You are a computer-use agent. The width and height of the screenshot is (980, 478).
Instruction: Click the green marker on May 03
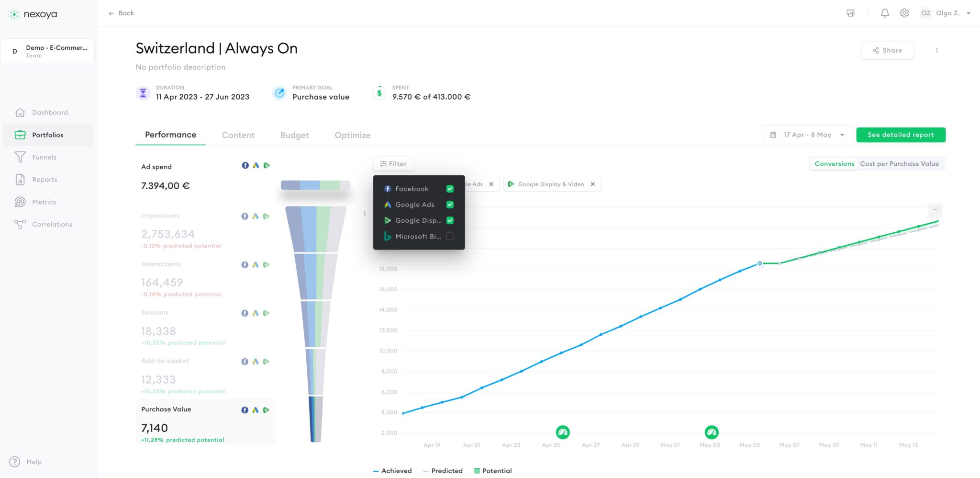tap(711, 432)
